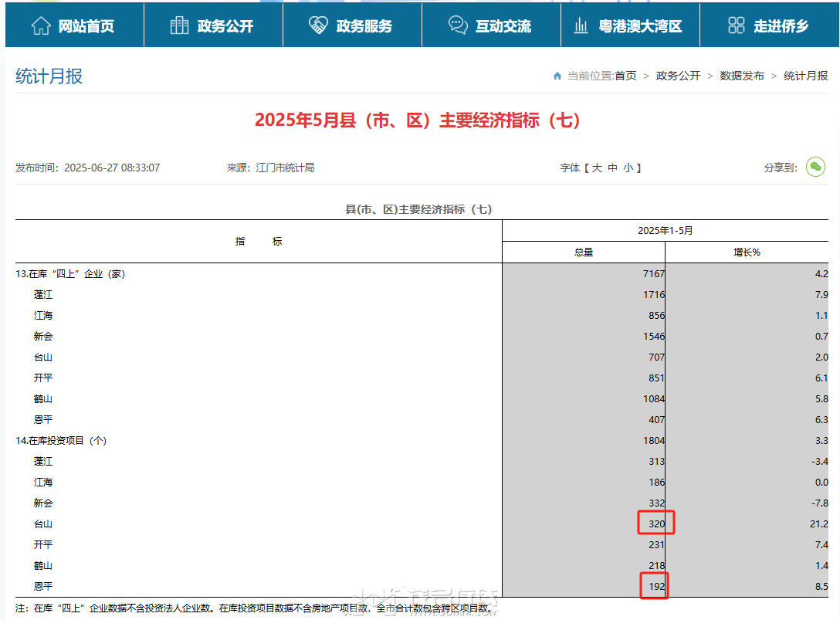This screenshot has width=840, height=620.
Task: Click the growth value 8.5
Action: click(821, 586)
